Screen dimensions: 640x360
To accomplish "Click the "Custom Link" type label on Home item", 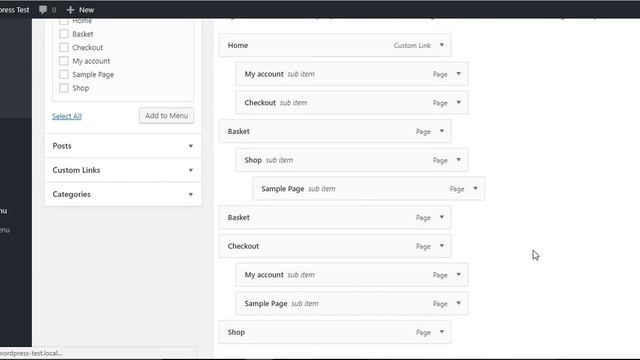I will pos(412,45).
